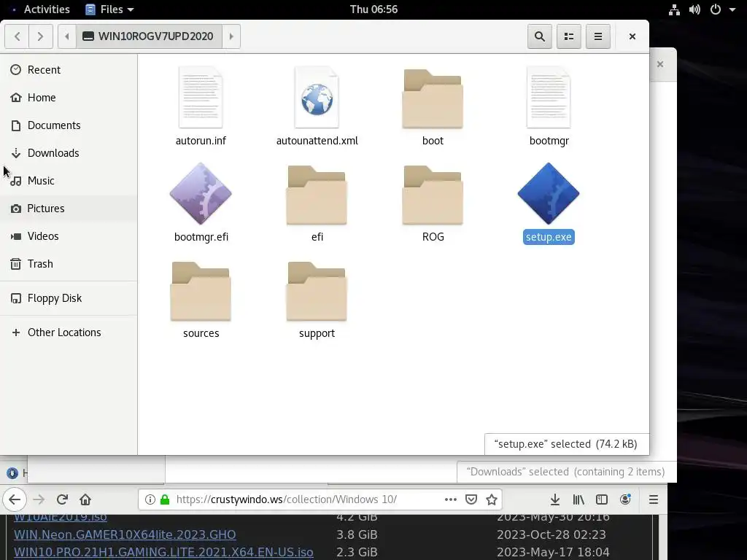Go to Firefox home page

tap(85, 499)
